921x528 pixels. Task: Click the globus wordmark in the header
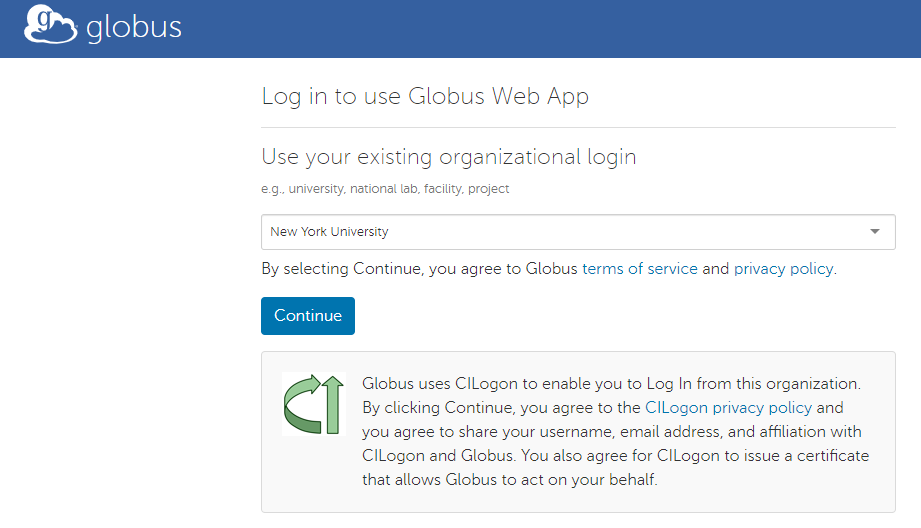pyautogui.click(x=134, y=27)
